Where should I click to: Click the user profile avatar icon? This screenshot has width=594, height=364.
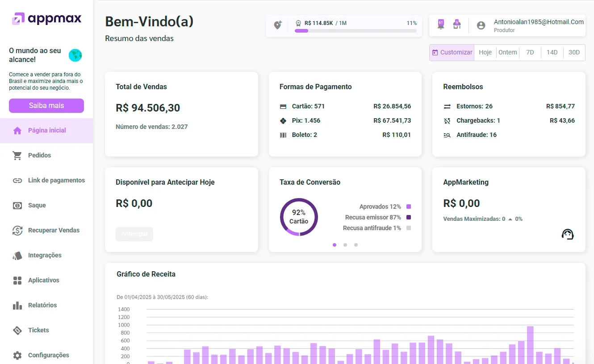click(x=481, y=25)
